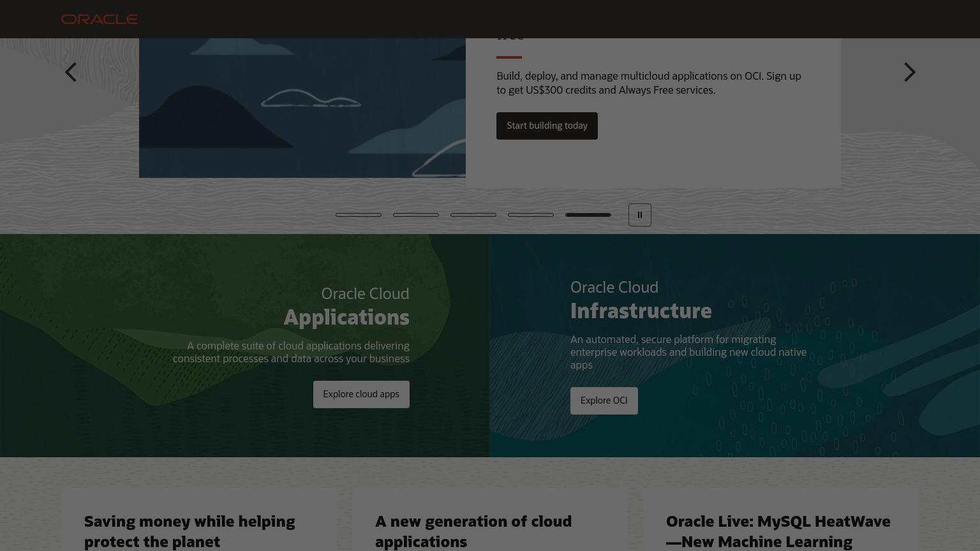The height and width of the screenshot is (551, 980).
Task: Click the Oracle logo in header
Action: point(100,19)
